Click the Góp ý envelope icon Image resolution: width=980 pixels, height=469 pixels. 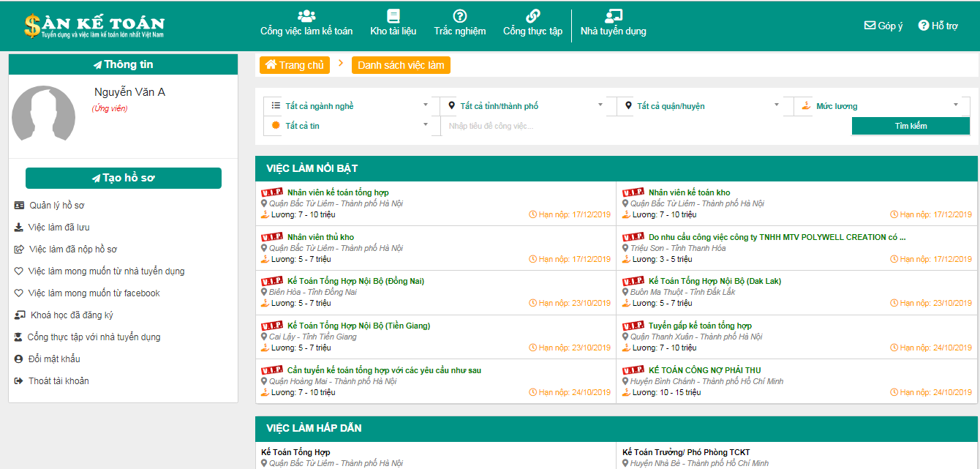[870, 26]
